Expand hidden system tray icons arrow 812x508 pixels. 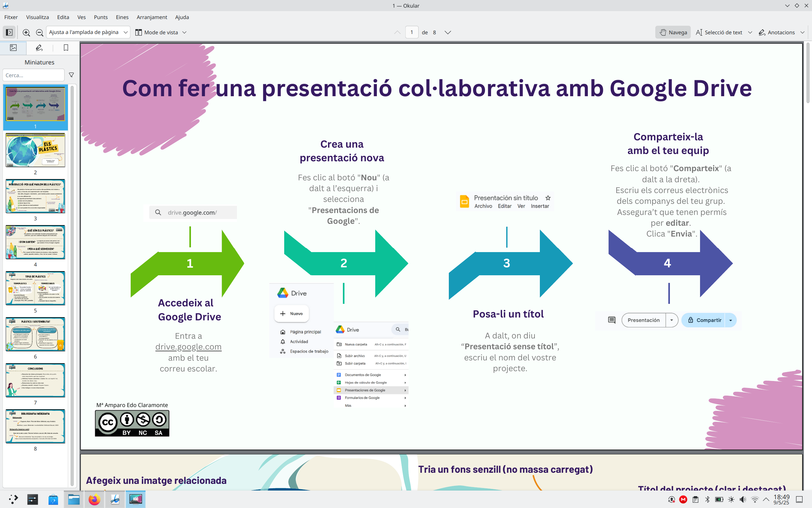point(766,500)
